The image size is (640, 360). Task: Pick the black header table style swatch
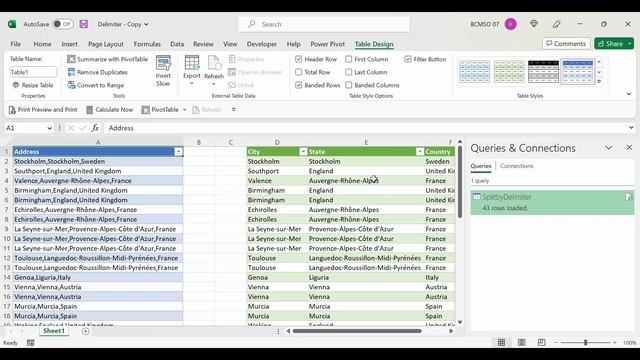(x=543, y=71)
